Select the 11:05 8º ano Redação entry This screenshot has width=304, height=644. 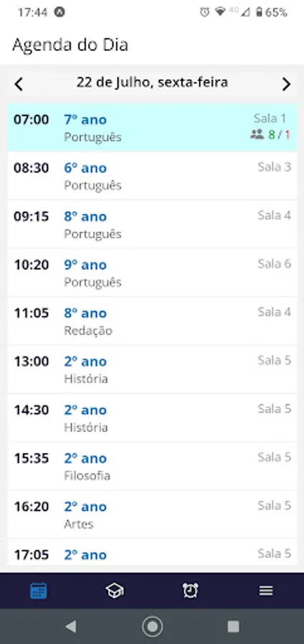pyautogui.click(x=152, y=321)
